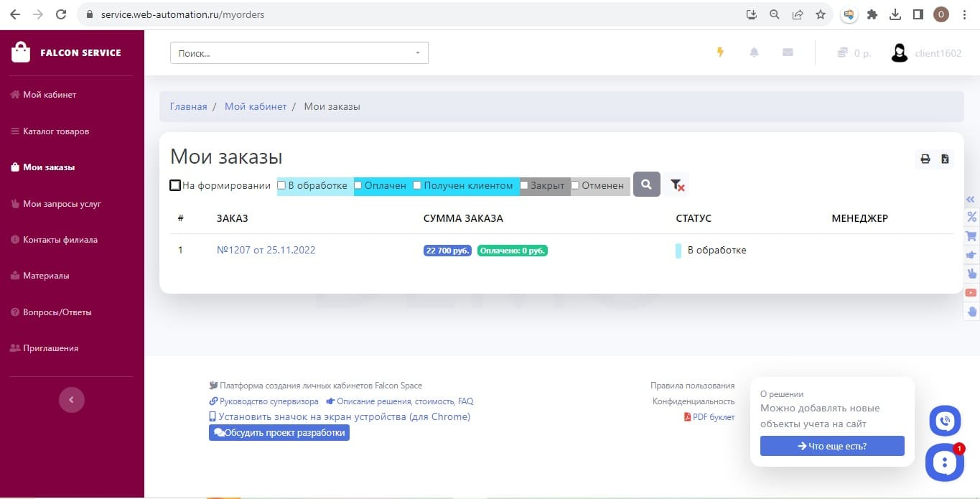Open messages envelope icon

(788, 52)
